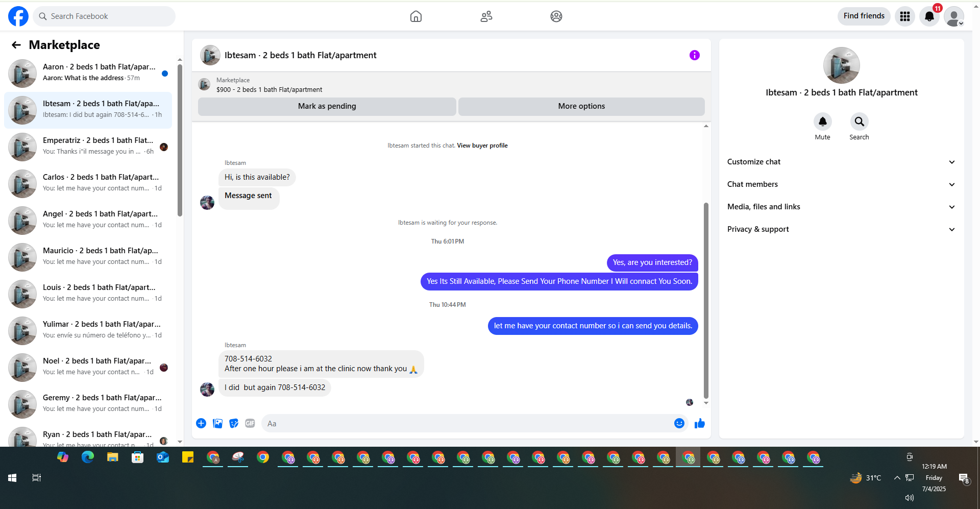Open Task View on the taskbar

(x=37, y=478)
